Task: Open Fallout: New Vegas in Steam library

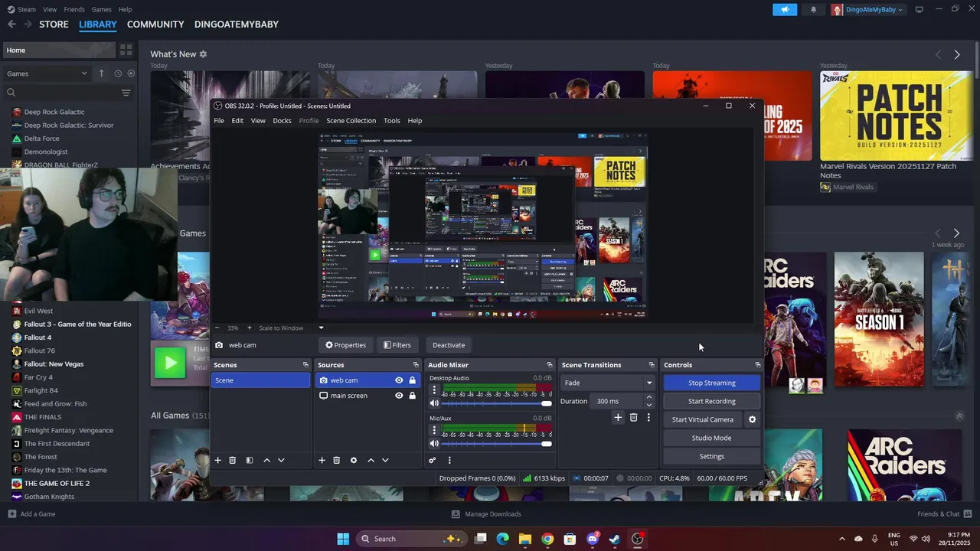Action: (x=54, y=364)
